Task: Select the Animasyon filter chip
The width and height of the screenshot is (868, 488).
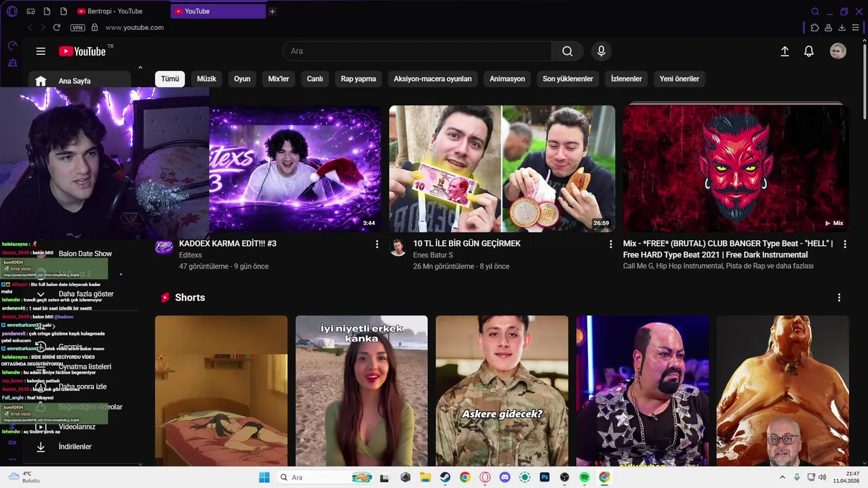Action: coord(507,79)
